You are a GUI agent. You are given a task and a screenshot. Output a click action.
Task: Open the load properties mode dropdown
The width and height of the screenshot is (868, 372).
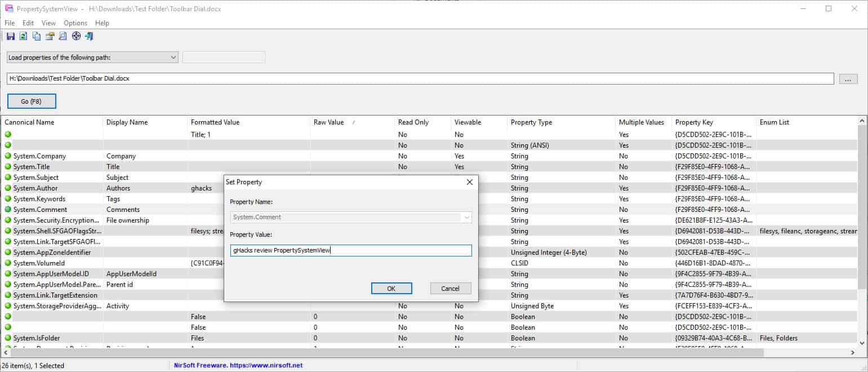click(x=172, y=57)
